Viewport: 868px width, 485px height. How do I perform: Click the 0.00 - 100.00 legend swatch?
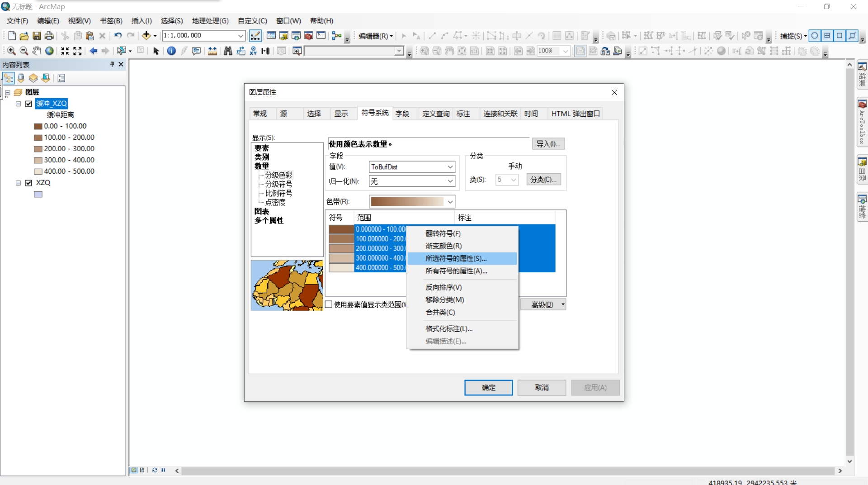pyautogui.click(x=38, y=126)
